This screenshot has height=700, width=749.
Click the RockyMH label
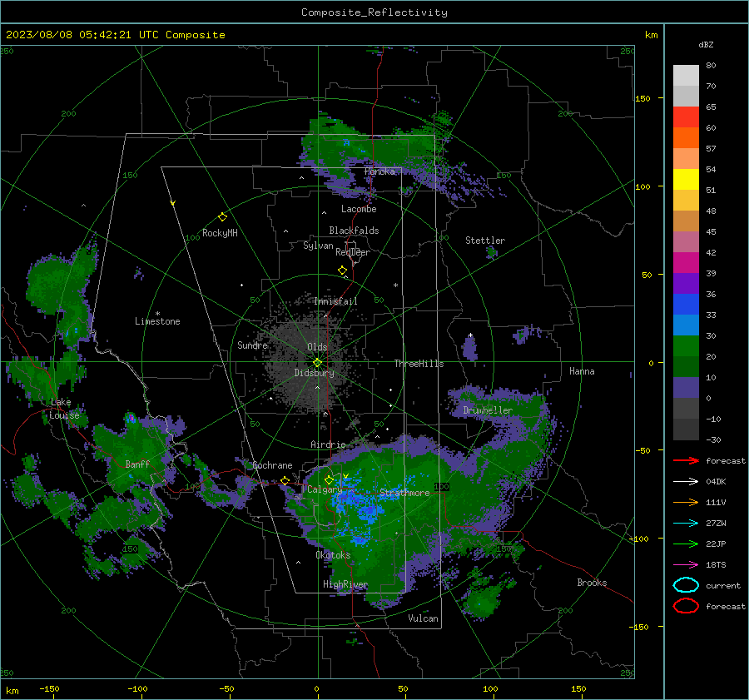pyautogui.click(x=220, y=233)
